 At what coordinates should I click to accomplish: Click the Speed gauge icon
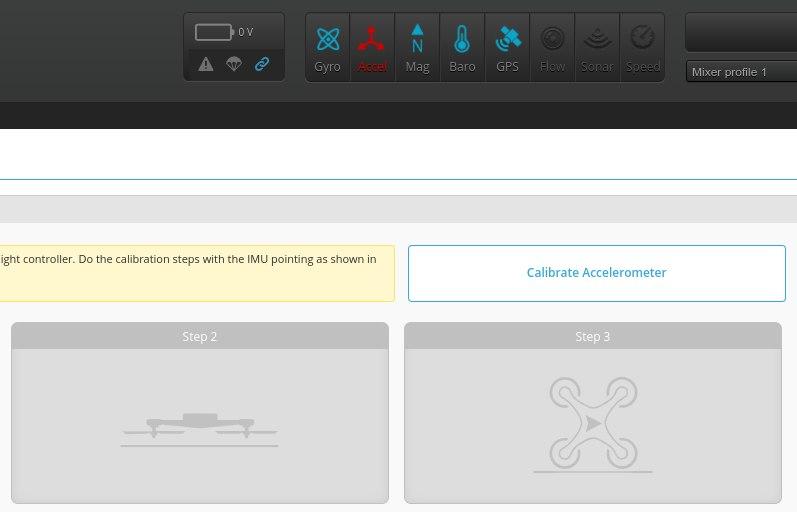(x=642, y=47)
